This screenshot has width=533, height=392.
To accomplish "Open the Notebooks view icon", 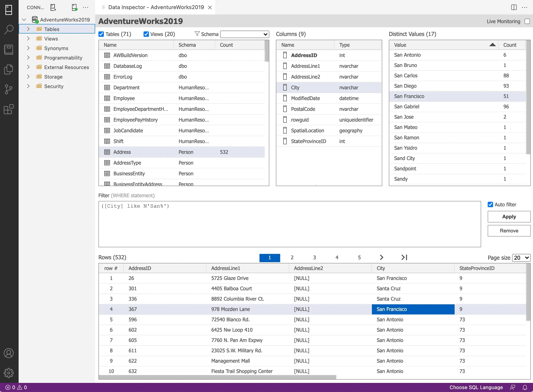I will (x=9, y=50).
